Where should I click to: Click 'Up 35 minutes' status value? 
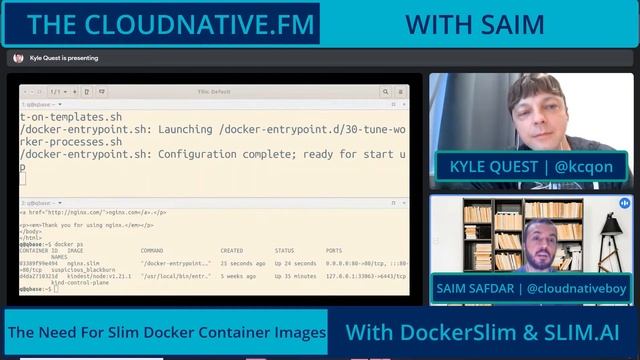[x=295, y=276]
